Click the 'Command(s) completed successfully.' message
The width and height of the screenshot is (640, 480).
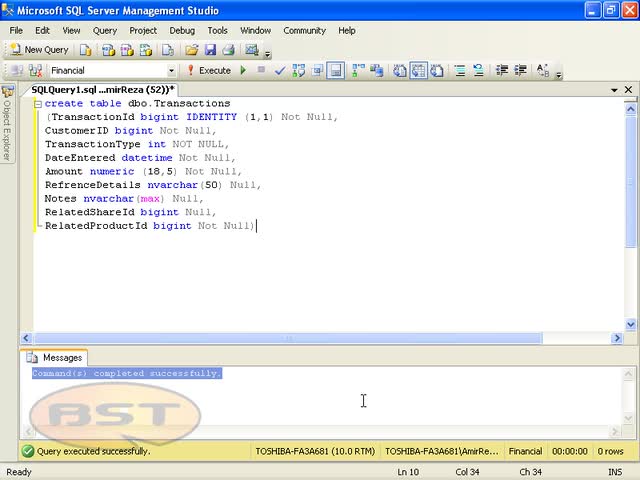tap(127, 373)
